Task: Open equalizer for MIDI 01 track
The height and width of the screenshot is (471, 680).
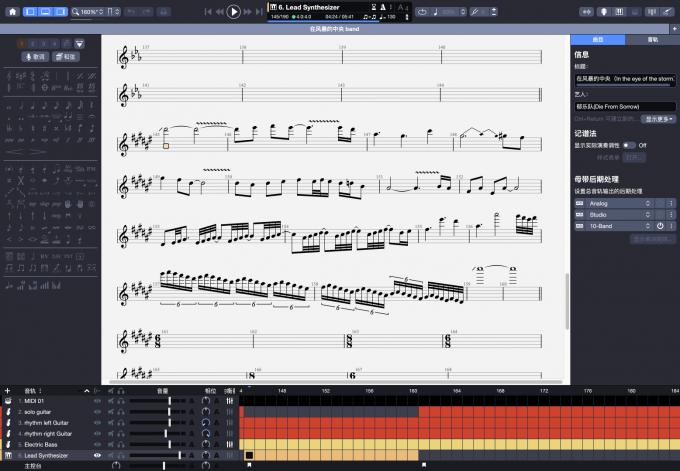Action: click(230, 401)
